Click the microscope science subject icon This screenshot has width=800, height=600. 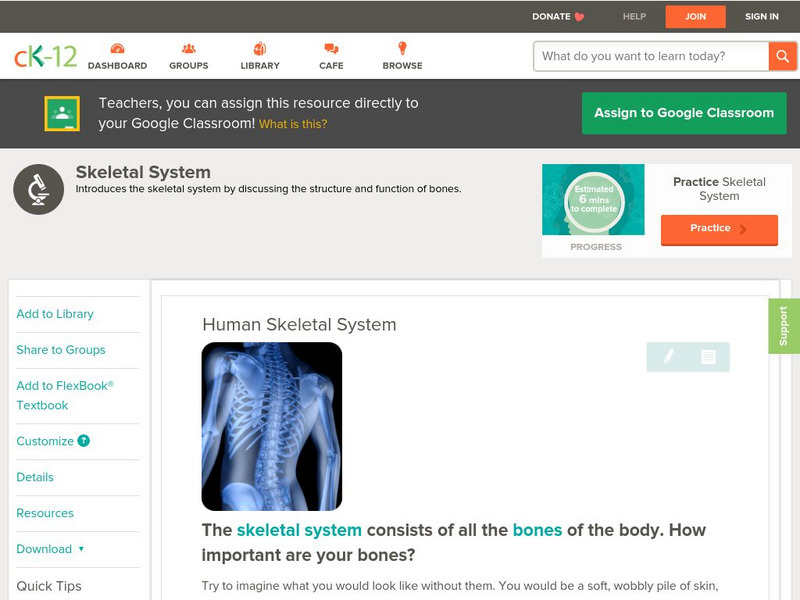(39, 189)
